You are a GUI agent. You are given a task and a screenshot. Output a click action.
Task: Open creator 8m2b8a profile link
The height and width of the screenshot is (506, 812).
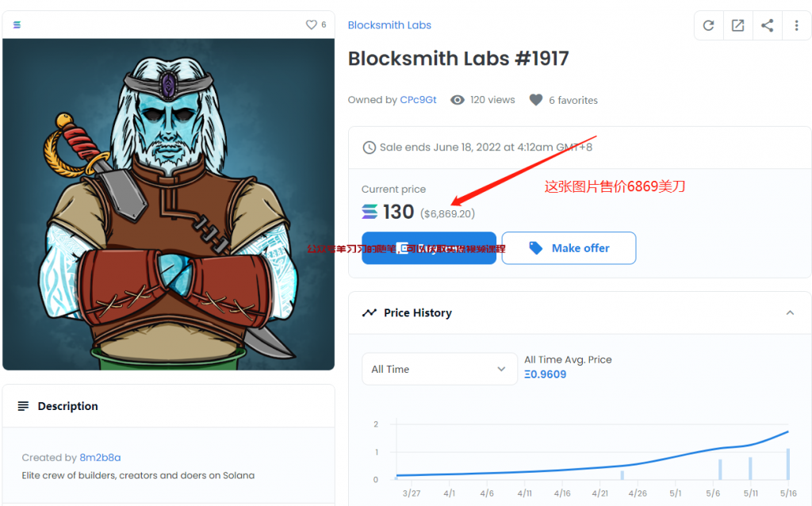[100, 458]
